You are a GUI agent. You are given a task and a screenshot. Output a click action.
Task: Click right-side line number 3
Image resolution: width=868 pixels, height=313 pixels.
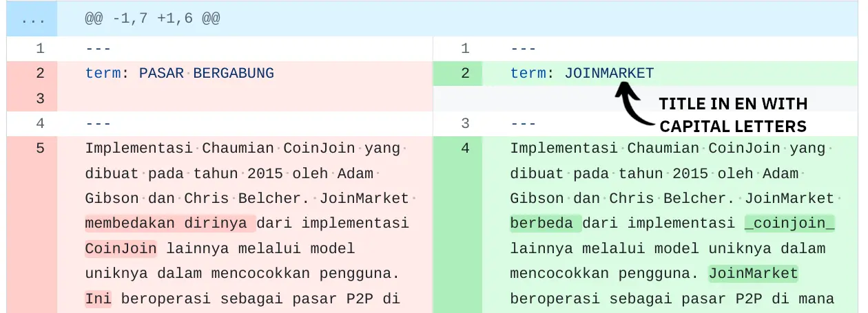coord(465,124)
